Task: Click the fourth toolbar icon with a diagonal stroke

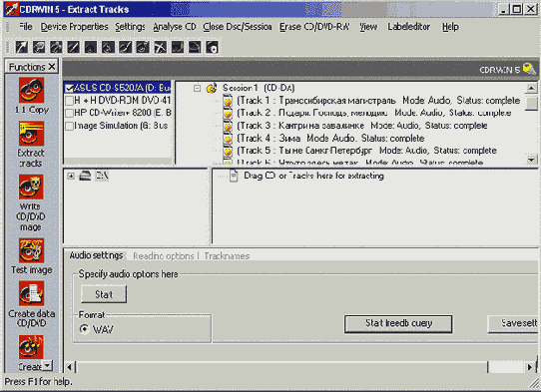Action: 73,47
